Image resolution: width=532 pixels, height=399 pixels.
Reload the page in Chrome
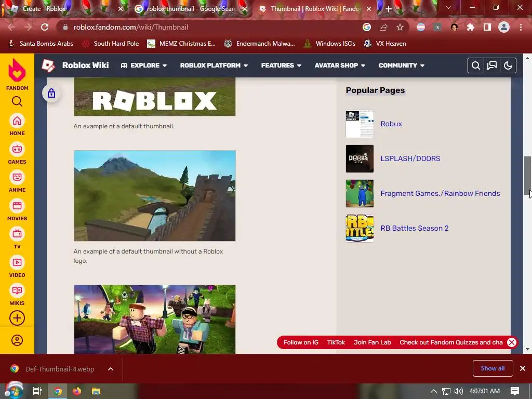tap(45, 27)
